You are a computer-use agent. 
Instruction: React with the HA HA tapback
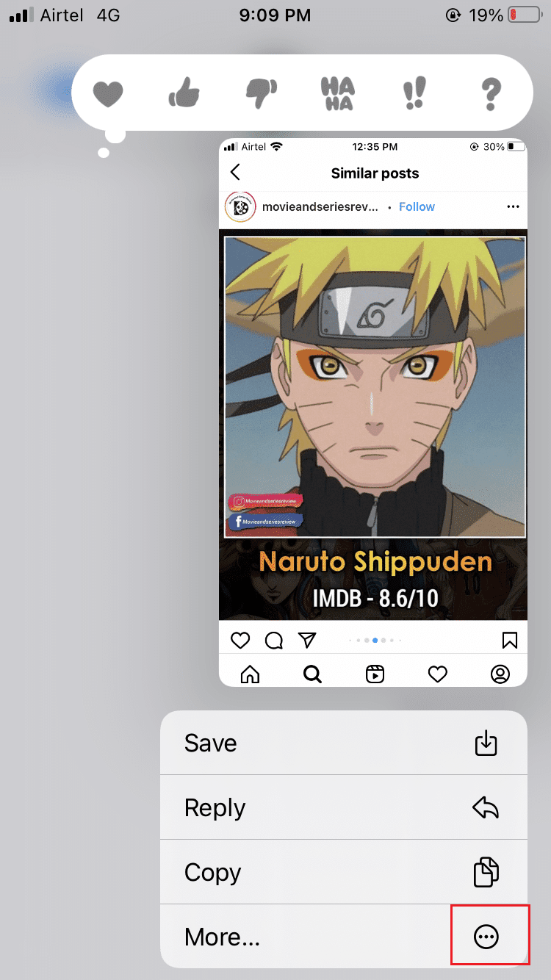(338, 93)
